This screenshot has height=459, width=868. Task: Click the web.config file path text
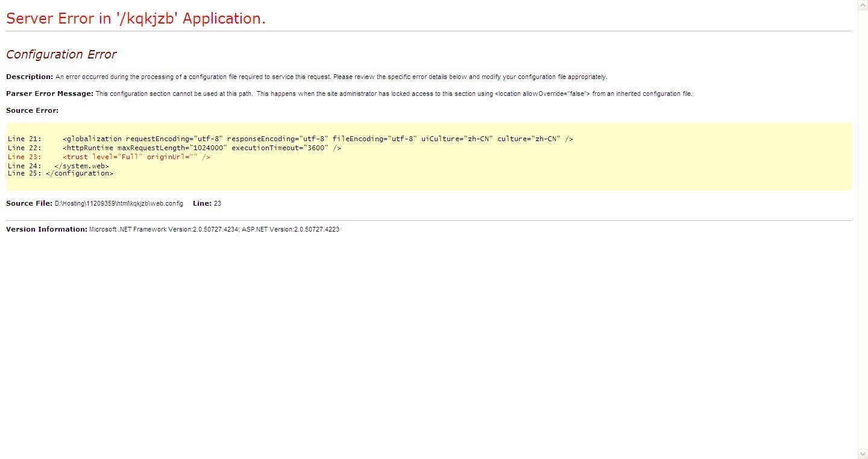(119, 204)
